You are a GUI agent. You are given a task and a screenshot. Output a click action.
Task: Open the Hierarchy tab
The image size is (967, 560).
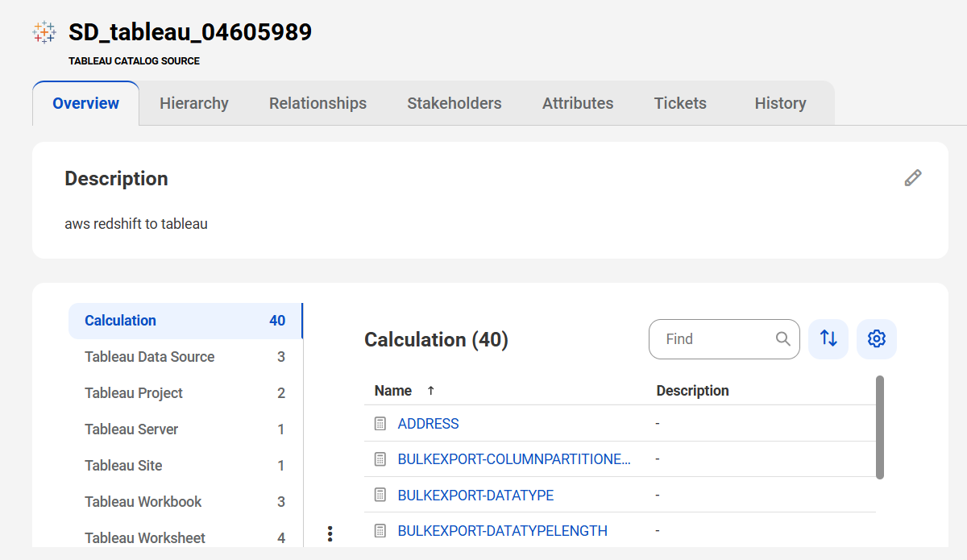coord(194,103)
